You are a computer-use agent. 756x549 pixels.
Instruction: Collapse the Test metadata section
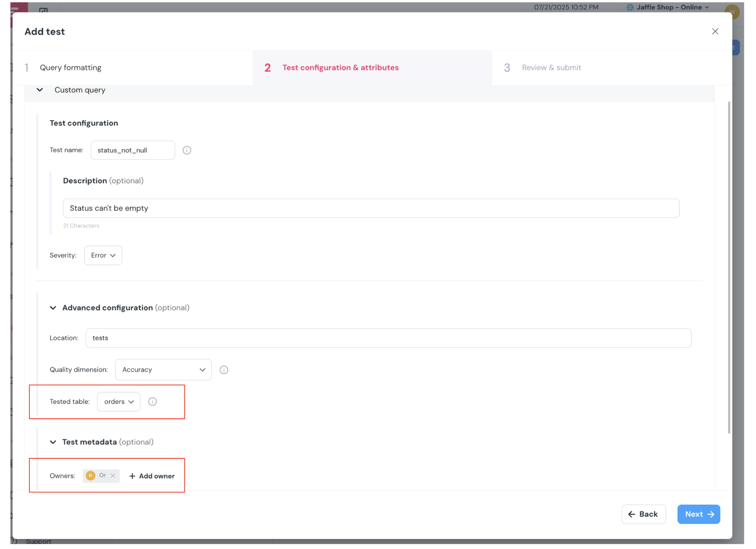tap(53, 442)
